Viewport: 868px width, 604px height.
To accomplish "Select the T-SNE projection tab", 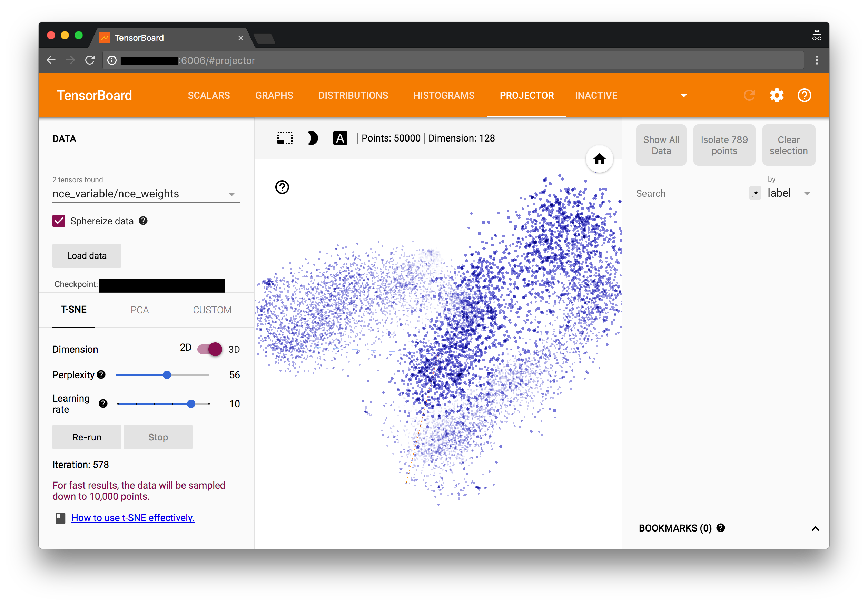I will click(74, 309).
